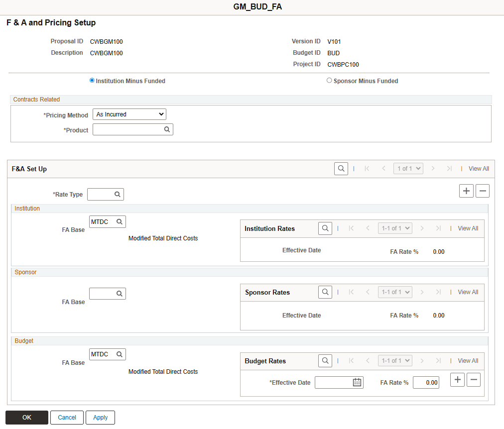The image size is (504, 429).
Task: Delete the Budget Rates row with minus icon
Action: point(473,379)
